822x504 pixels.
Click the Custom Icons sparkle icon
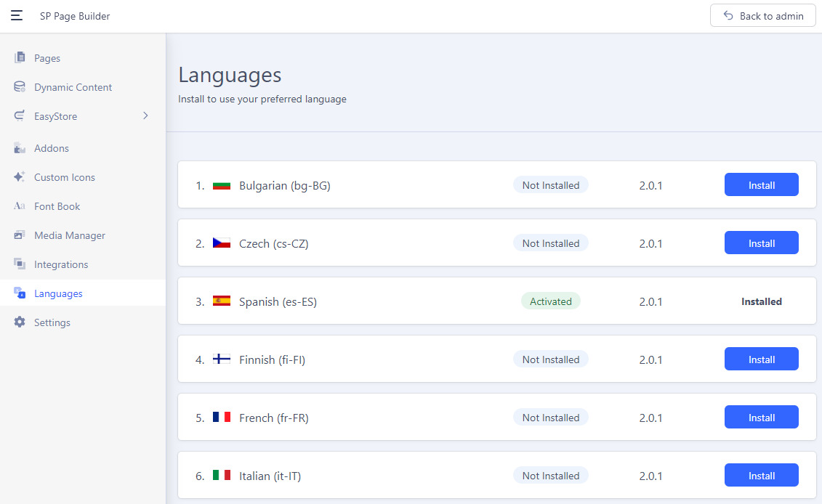[20, 177]
